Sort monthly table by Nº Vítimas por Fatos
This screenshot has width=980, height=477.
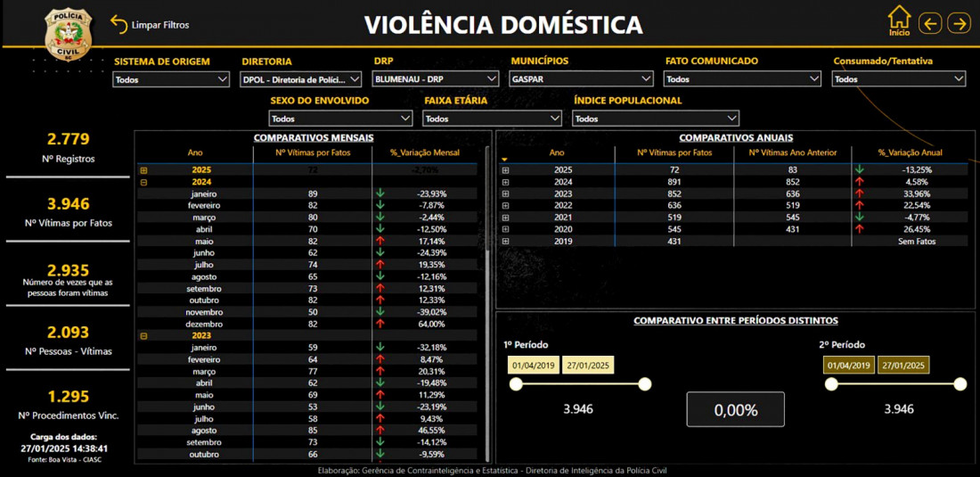tap(313, 152)
